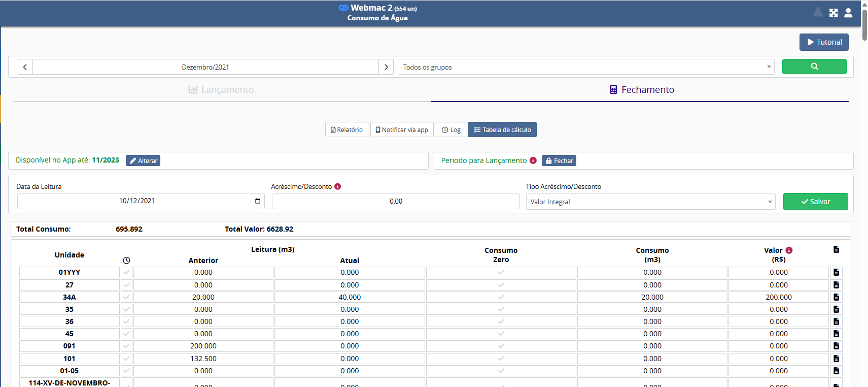Open the Log button
Viewport: 868px width, 387px height.
(x=451, y=130)
